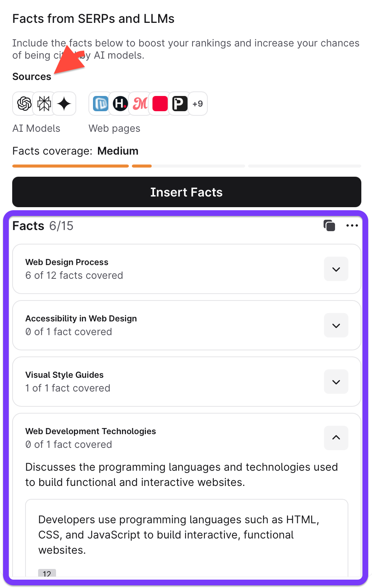Viewport: 372px width, 588px height.
Task: Click the Perplexity source icon
Action: click(x=44, y=104)
